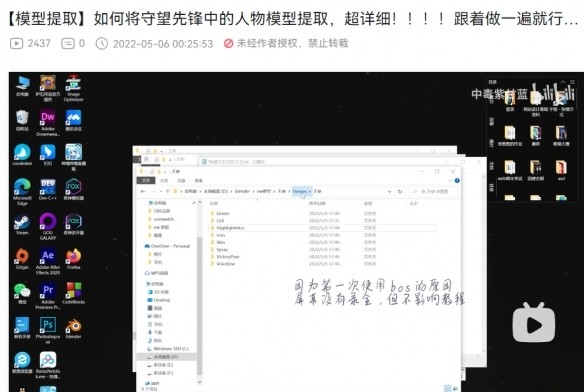This screenshot has height=392, width=584.
Task: Launch Microsoft Edge from the desktop
Action: pos(22,192)
